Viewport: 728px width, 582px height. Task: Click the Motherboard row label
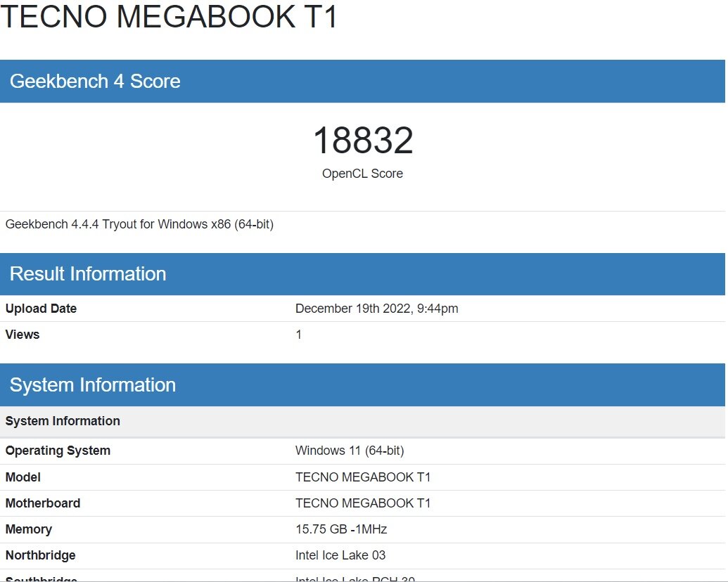(43, 503)
